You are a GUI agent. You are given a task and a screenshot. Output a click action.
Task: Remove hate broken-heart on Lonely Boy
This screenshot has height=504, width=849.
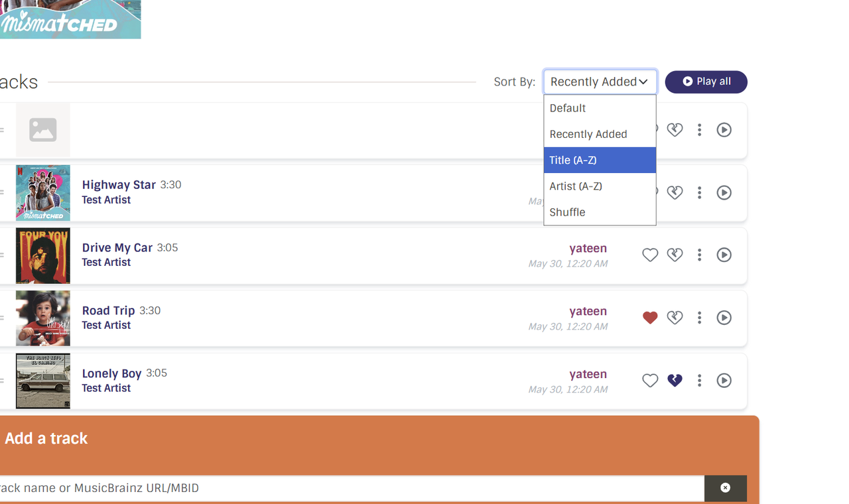pos(675,381)
